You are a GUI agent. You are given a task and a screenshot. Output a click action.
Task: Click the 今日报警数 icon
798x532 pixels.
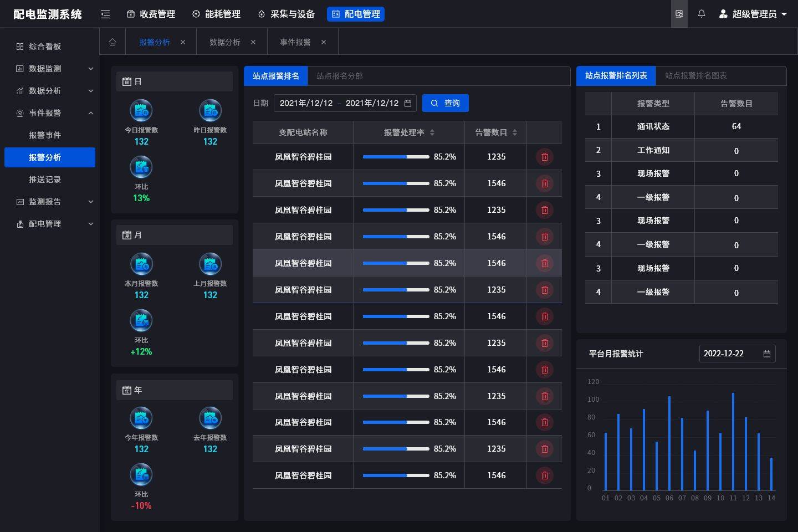pos(141,111)
